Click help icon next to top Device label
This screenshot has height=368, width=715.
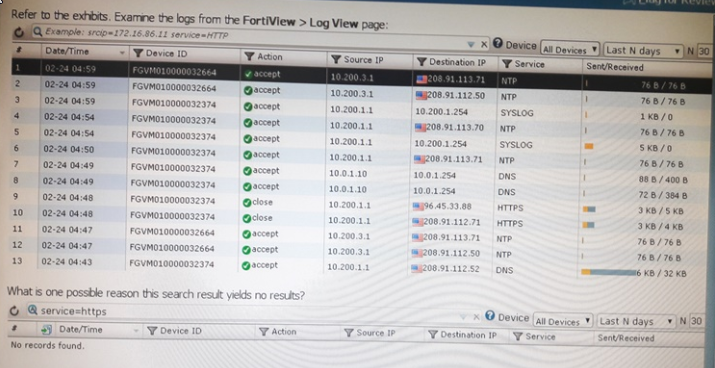497,44
